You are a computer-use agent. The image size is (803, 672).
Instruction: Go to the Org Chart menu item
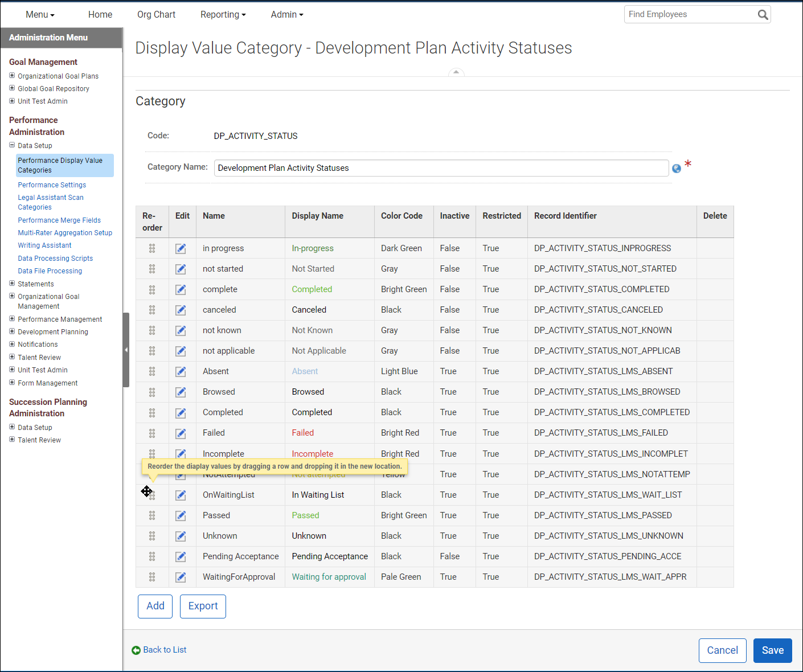click(156, 14)
